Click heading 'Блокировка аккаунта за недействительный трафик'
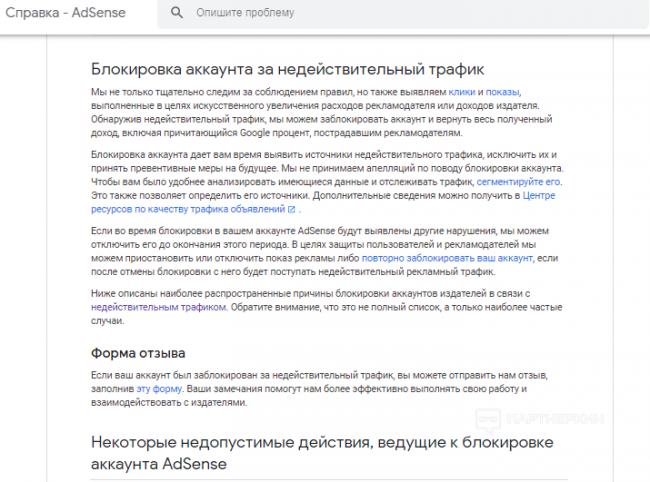650x482 pixels. pos(287,69)
